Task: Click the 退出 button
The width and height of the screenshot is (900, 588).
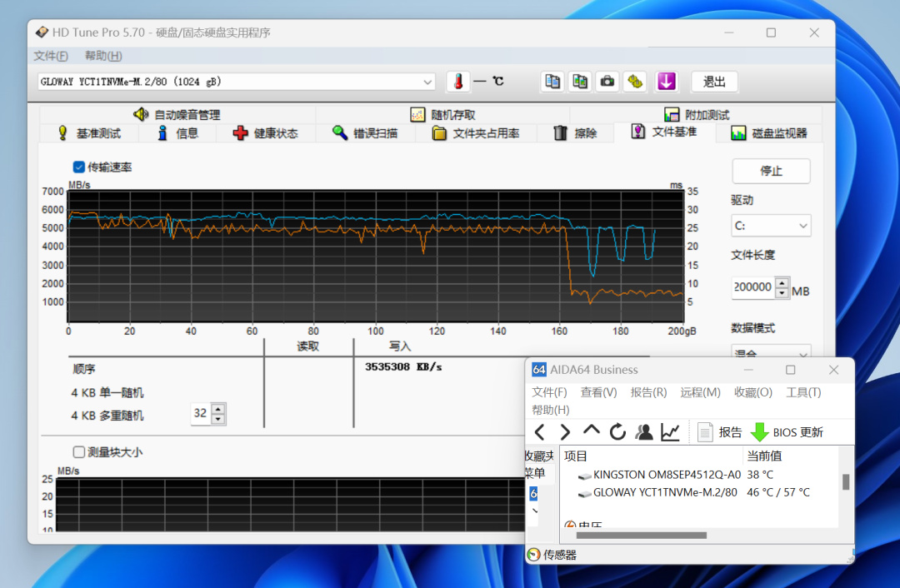Action: [714, 82]
